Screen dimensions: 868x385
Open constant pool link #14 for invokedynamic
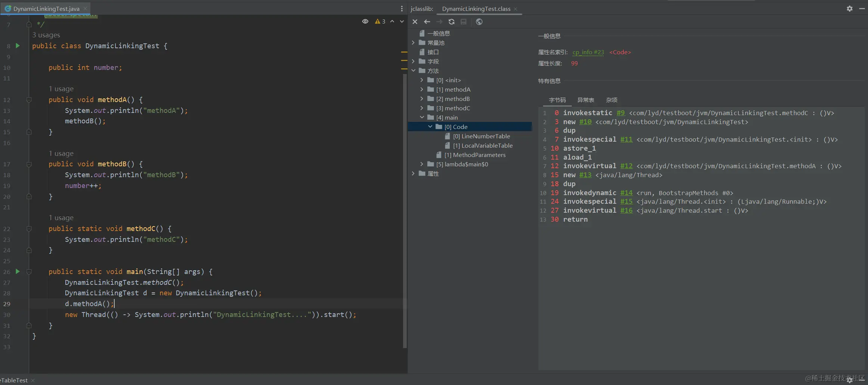tap(626, 193)
